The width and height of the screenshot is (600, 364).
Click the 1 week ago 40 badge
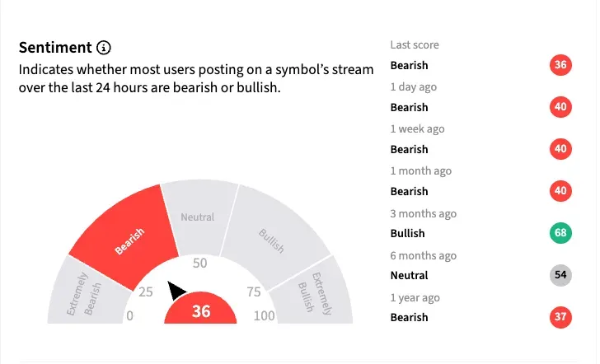562,150
